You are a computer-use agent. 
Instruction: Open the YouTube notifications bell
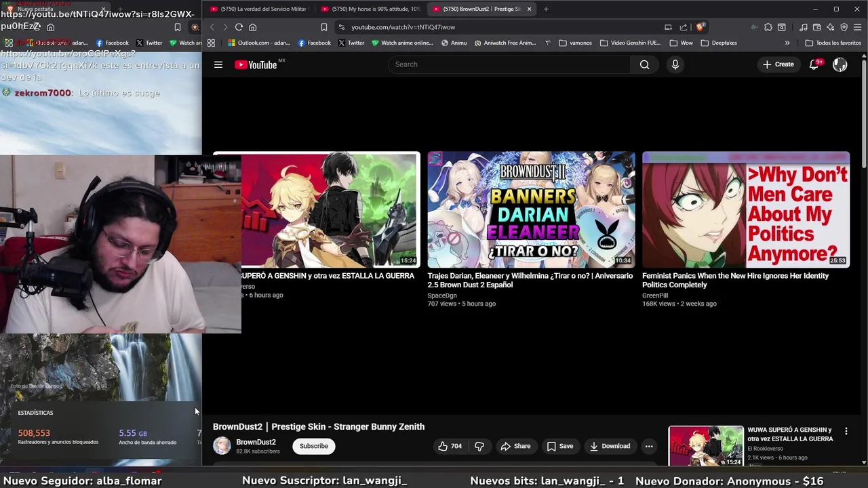[x=814, y=64]
